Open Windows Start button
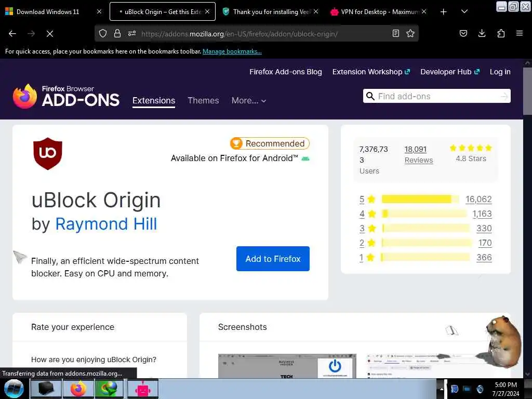532x399 pixels. (13, 389)
